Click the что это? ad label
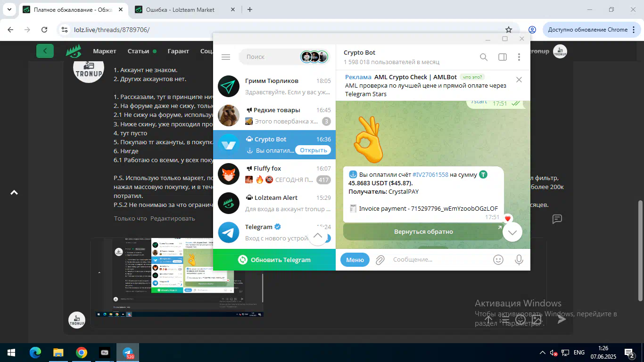644x362 pixels. (473, 77)
